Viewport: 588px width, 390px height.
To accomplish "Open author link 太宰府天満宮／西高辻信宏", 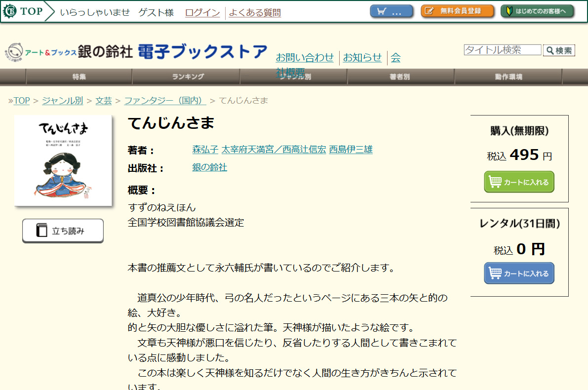I will tap(274, 149).
